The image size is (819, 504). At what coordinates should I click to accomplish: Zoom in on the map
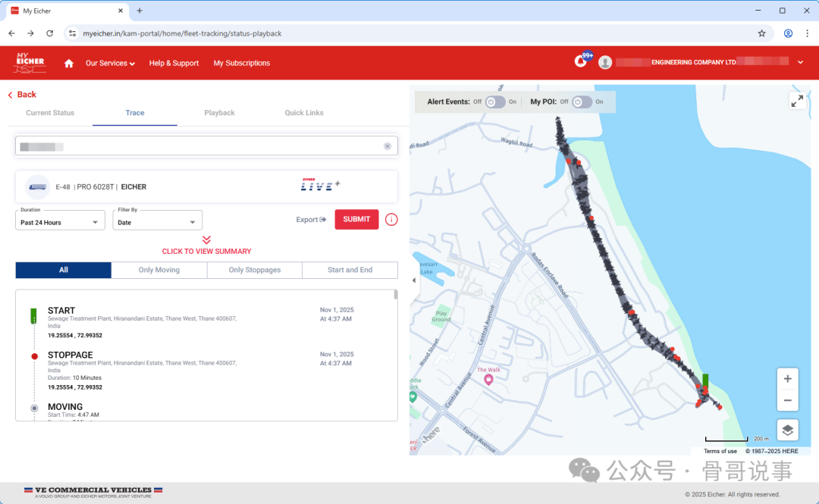click(788, 379)
